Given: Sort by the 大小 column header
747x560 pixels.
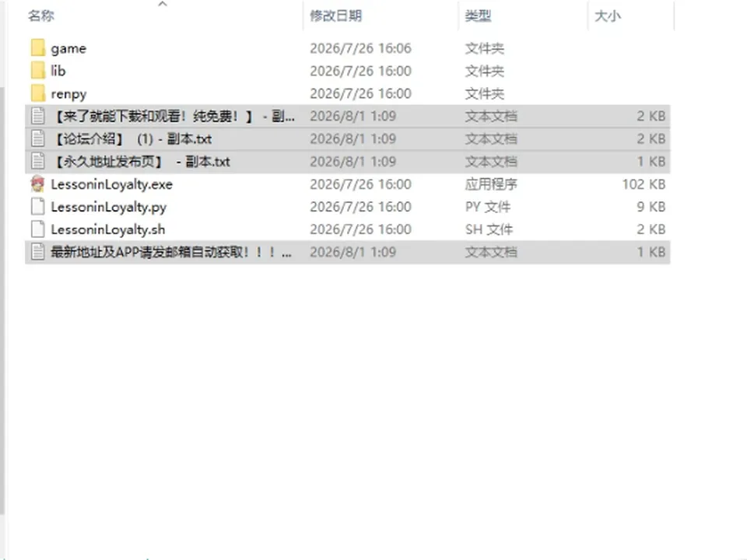Looking at the screenshot, I should coord(608,16).
